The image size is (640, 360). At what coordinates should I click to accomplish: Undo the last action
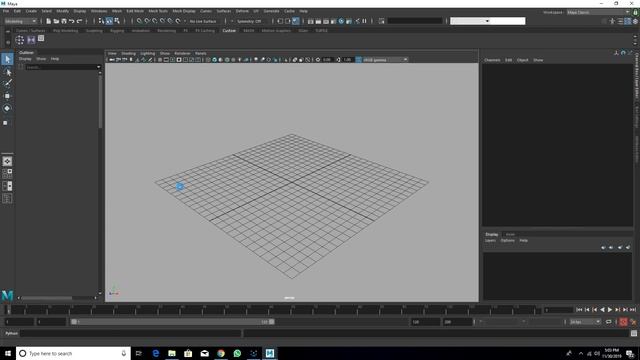coord(72,21)
